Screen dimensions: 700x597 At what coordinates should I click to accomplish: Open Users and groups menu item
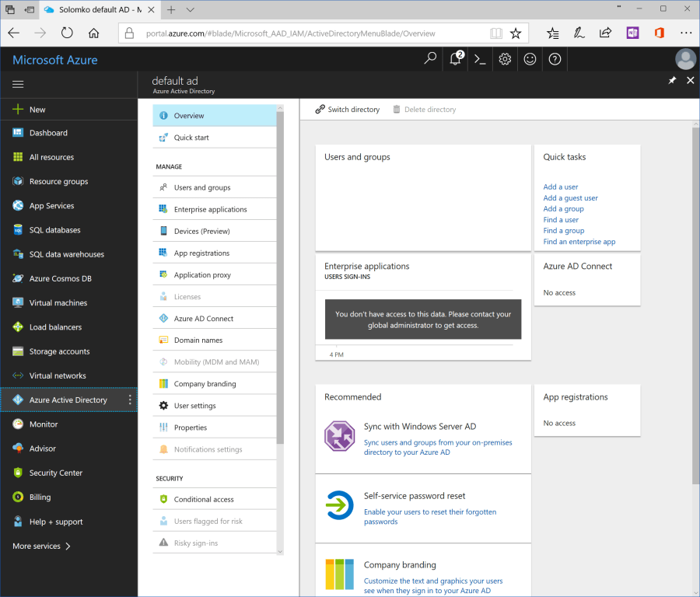pos(215,187)
